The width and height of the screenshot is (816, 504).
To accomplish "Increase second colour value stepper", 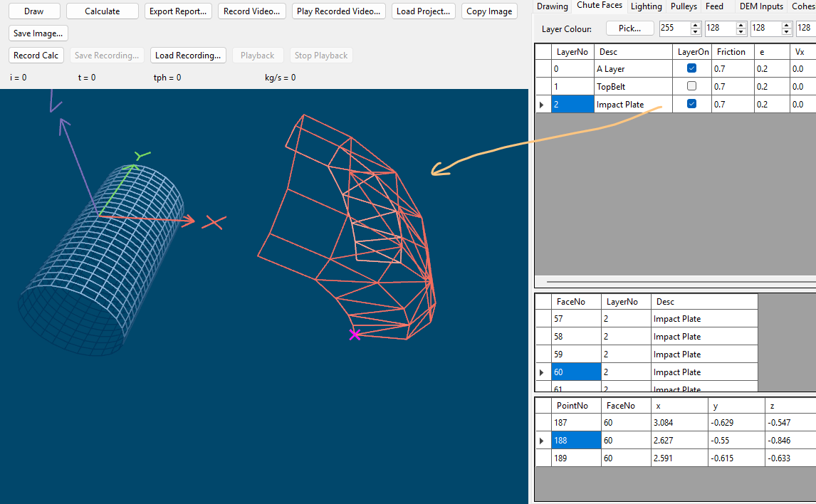I will point(741,25).
